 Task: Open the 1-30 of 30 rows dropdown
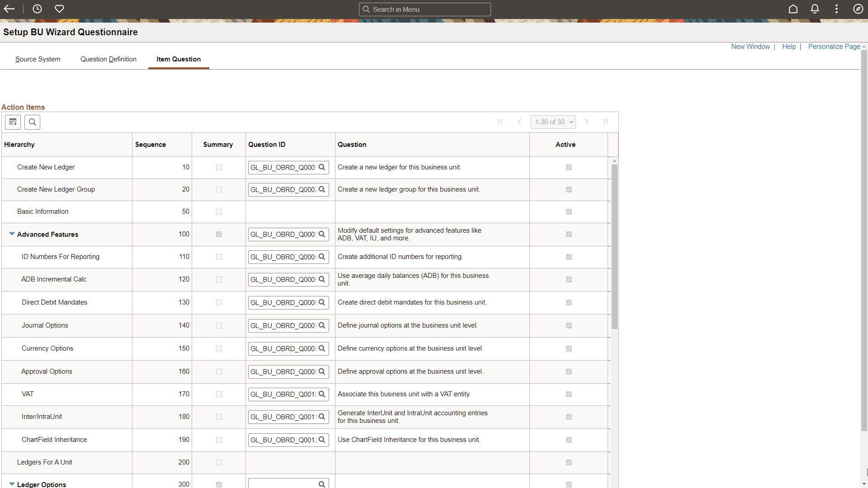pyautogui.click(x=553, y=122)
